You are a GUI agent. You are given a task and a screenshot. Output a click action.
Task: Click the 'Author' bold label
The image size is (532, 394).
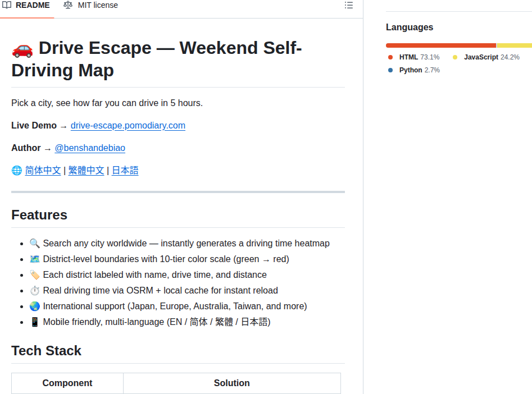(26, 148)
